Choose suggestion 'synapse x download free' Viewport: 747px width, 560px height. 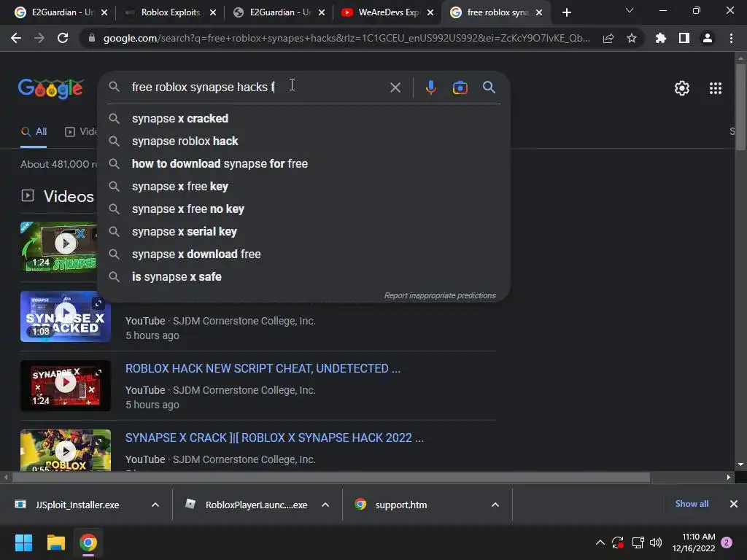(304, 254)
